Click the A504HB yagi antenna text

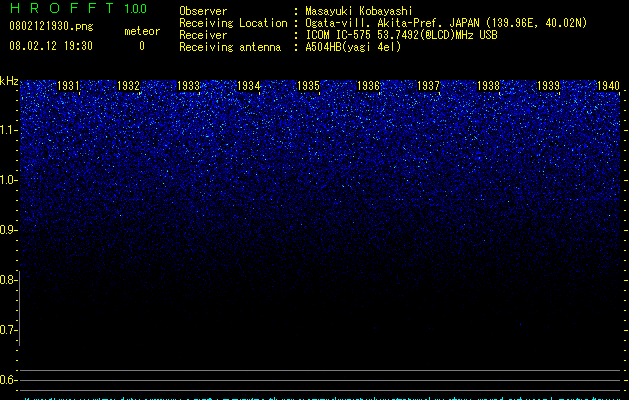pyautogui.click(x=353, y=47)
